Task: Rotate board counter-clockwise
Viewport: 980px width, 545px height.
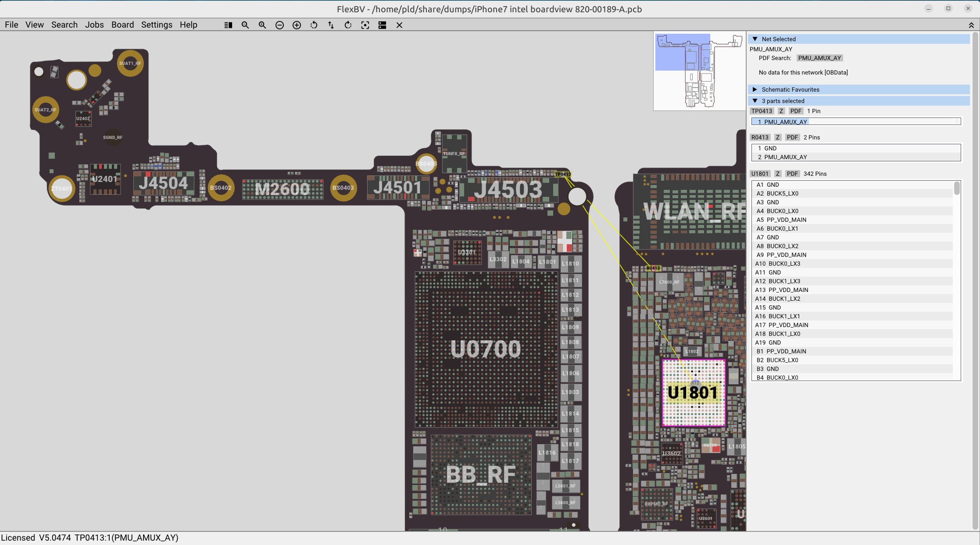Action: [x=314, y=25]
